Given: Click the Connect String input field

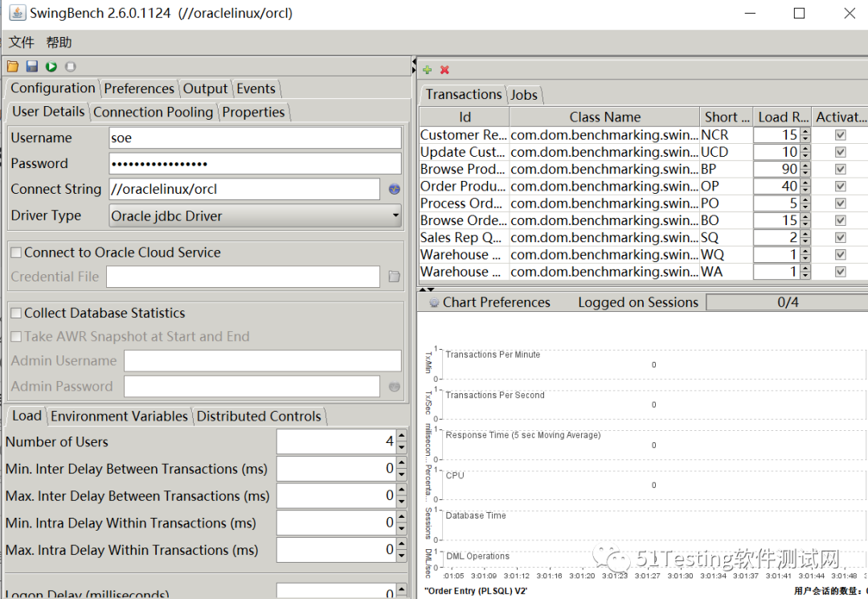Looking at the screenshot, I should click(x=244, y=189).
